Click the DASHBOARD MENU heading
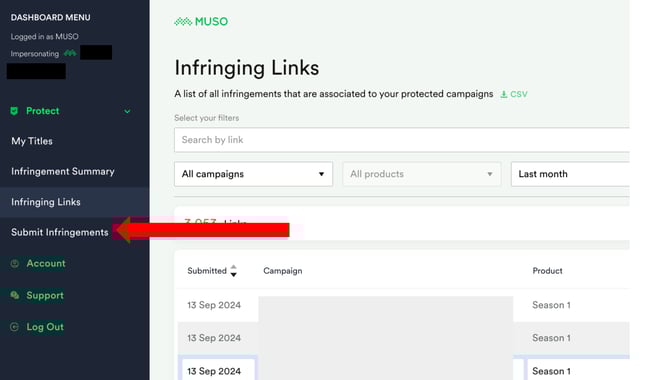The image size is (670, 380). pyautogui.click(x=50, y=18)
